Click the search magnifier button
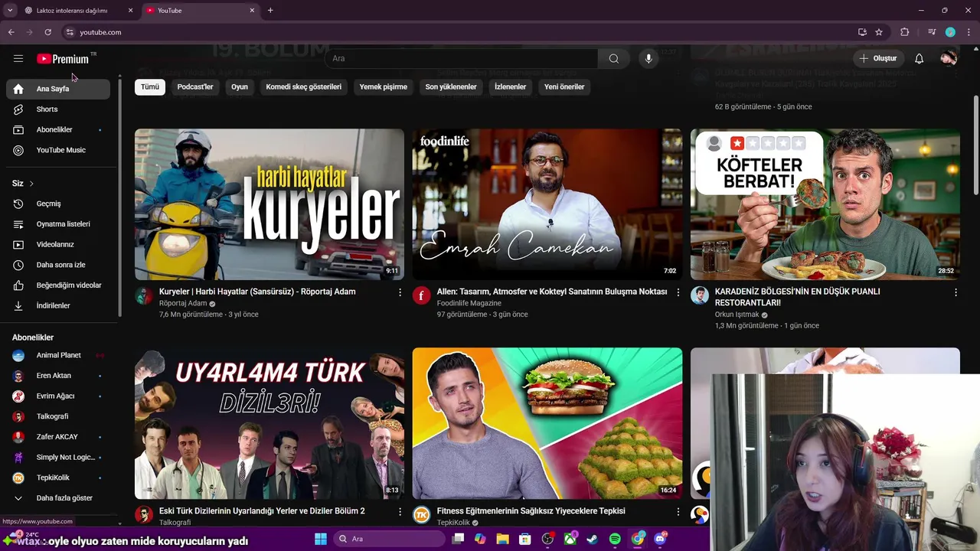 coord(614,58)
